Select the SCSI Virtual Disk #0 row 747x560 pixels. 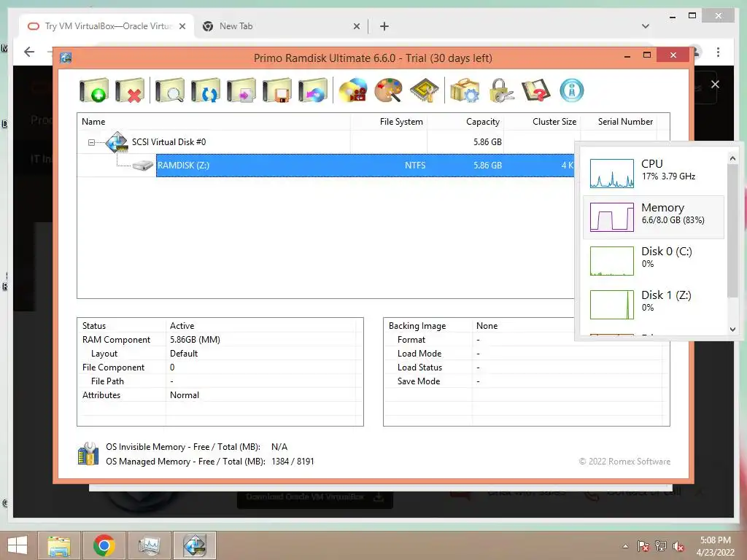(x=326, y=142)
